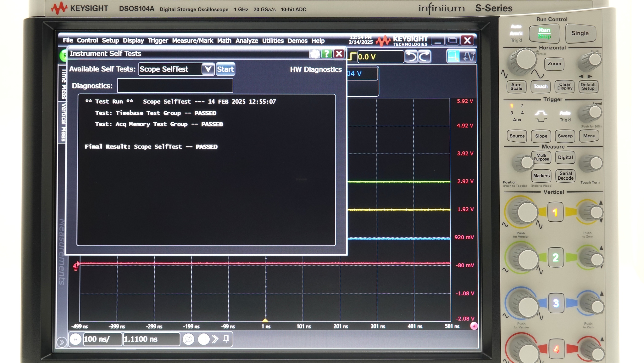Pin the horizontal toolbar
644x363 pixels.
[226, 339]
